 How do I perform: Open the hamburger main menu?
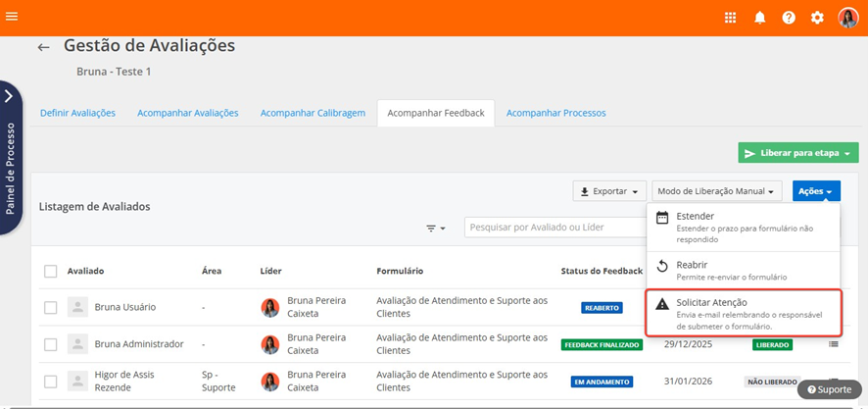click(12, 16)
